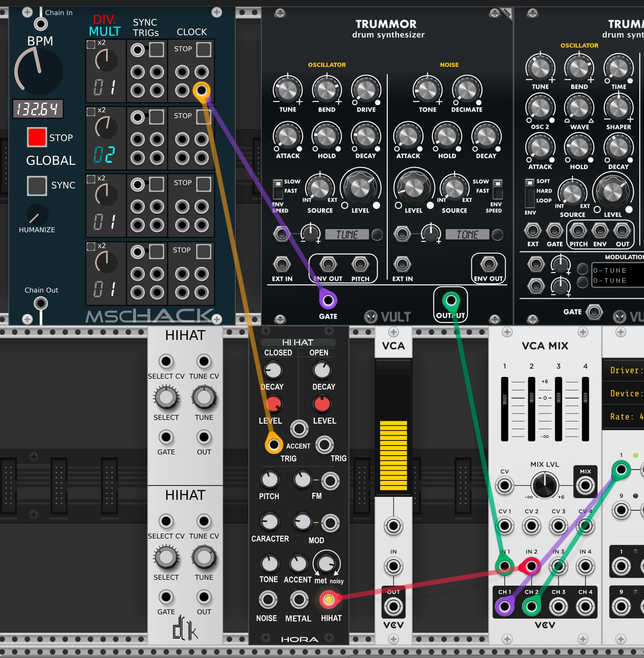This screenshot has height=658, width=644.
Task: Tick the x2 checkbox in the first clock row
Action: pos(91,44)
